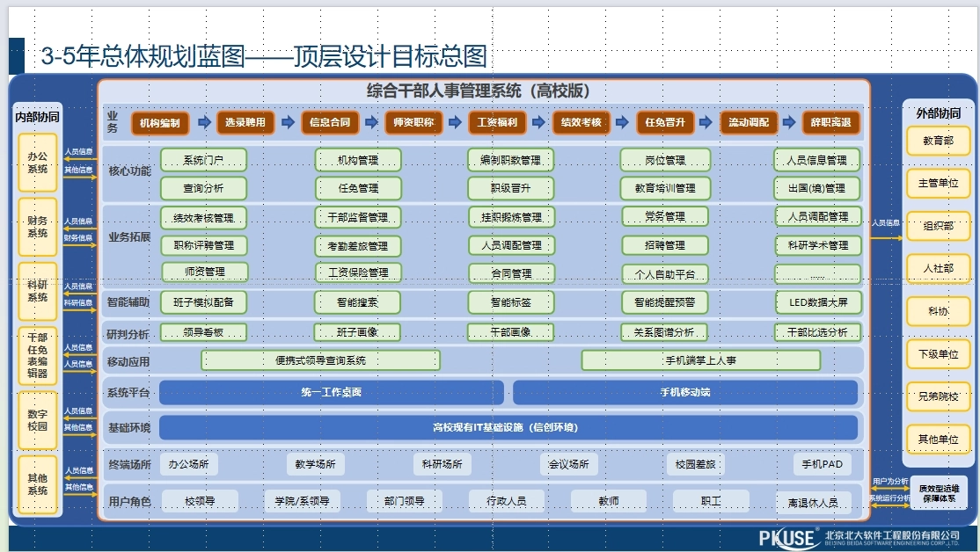
Task: Click the LED数据大屏 box
Action: [x=818, y=302]
